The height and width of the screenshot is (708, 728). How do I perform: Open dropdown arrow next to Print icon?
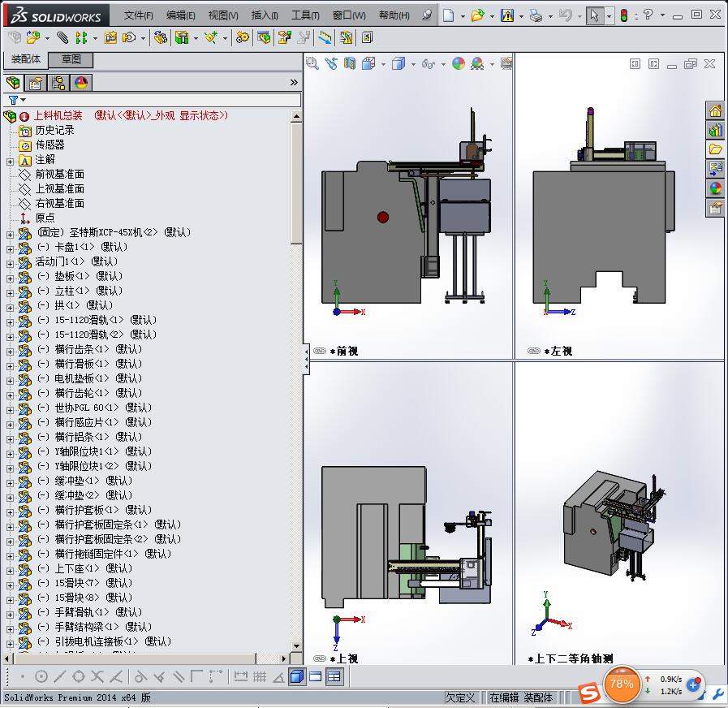(x=550, y=16)
